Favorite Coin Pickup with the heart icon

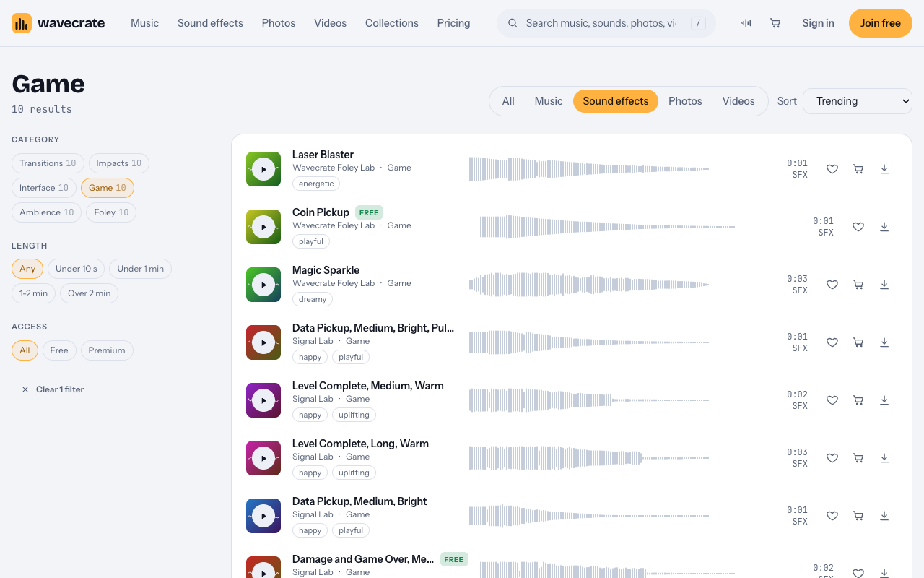click(858, 227)
